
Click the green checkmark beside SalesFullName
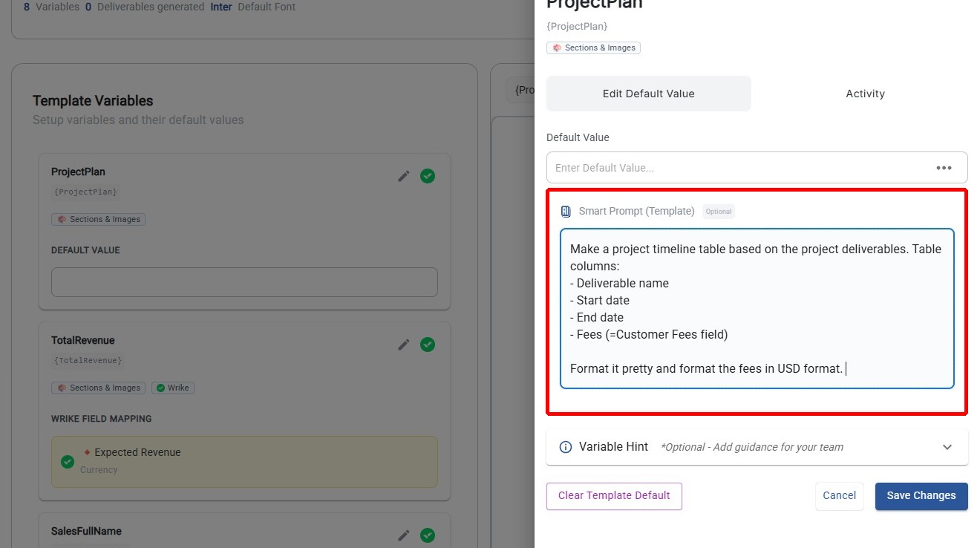point(428,535)
